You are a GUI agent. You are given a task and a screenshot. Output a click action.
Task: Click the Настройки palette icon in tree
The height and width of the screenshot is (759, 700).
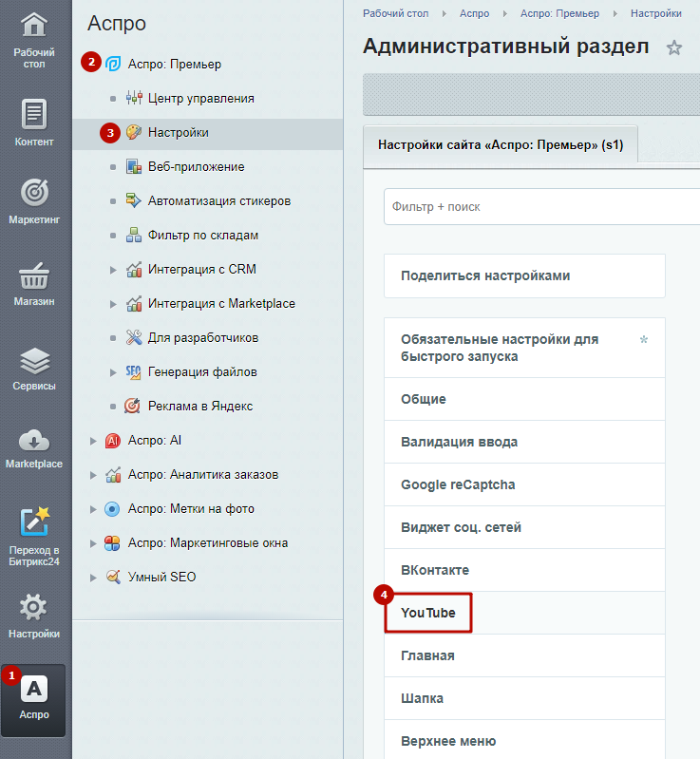(134, 132)
